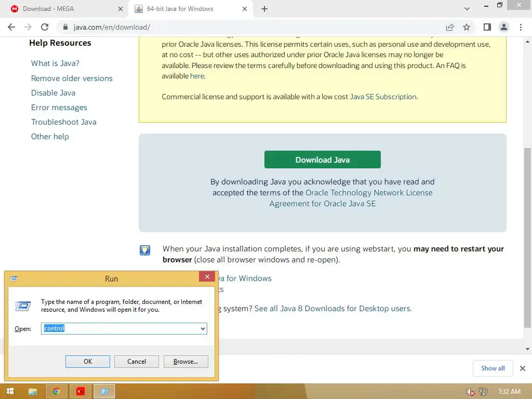This screenshot has height=399, width=532.
Task: Open the Chrome profile avatar
Action: tap(504, 27)
